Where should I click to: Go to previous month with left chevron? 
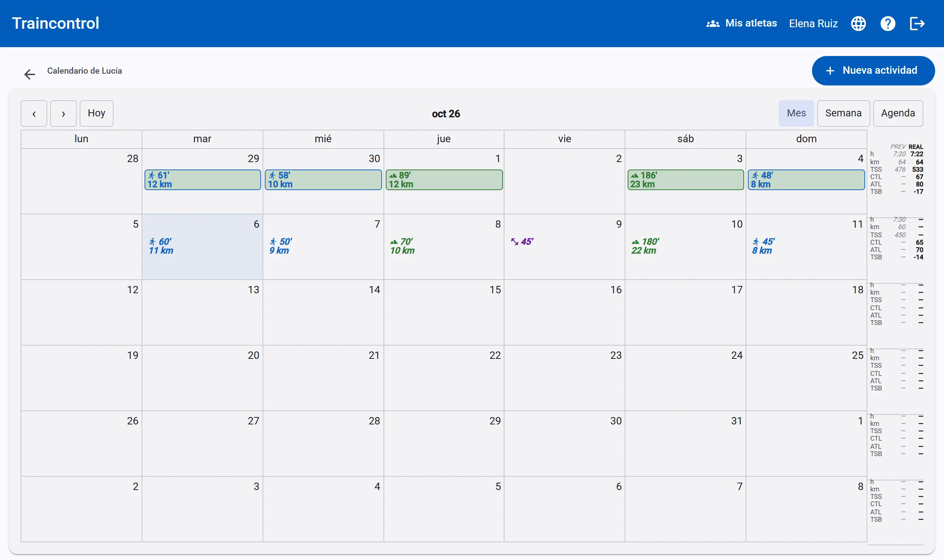tap(34, 113)
